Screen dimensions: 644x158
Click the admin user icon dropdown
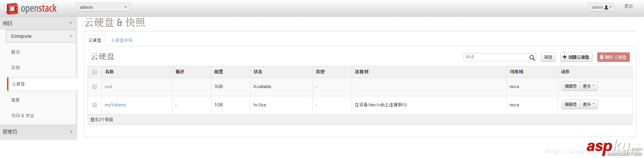(601, 7)
